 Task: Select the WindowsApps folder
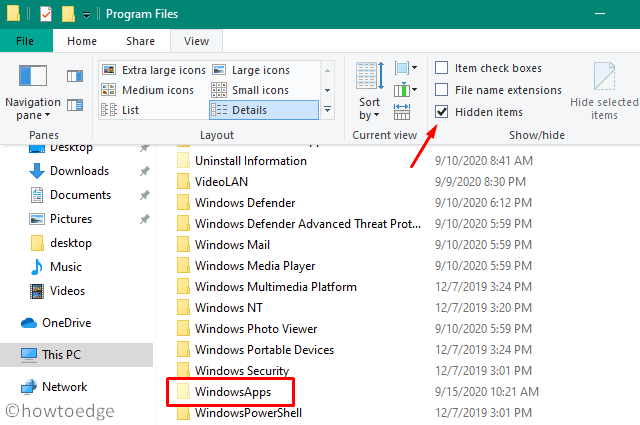[231, 392]
